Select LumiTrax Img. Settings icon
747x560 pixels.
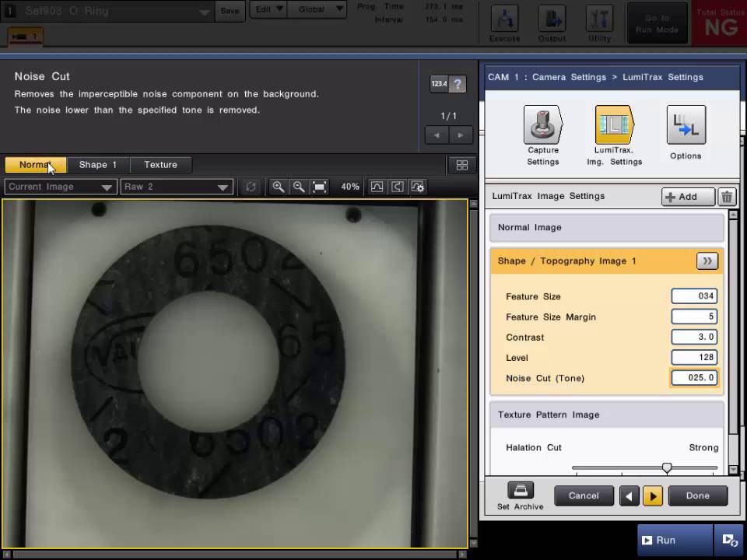614,125
